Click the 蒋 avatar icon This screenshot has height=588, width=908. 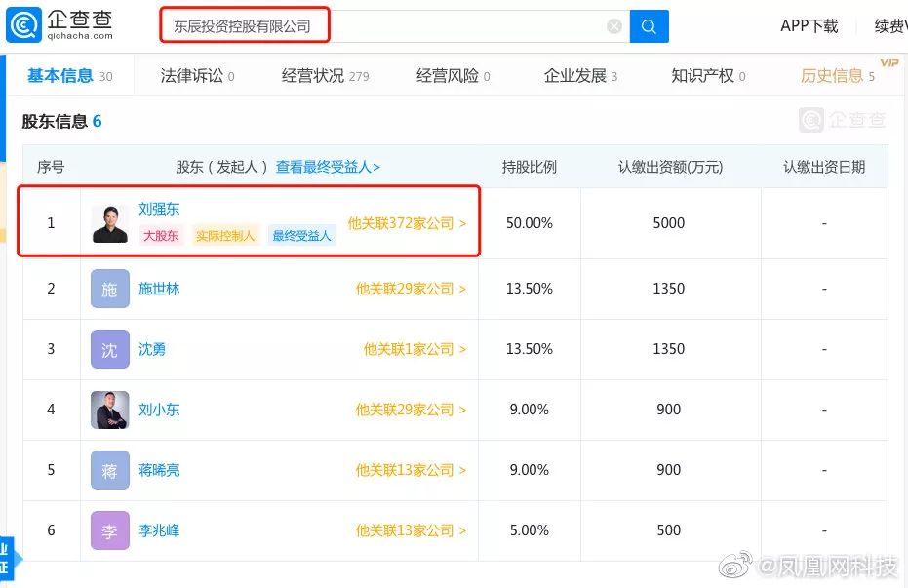pyautogui.click(x=110, y=470)
